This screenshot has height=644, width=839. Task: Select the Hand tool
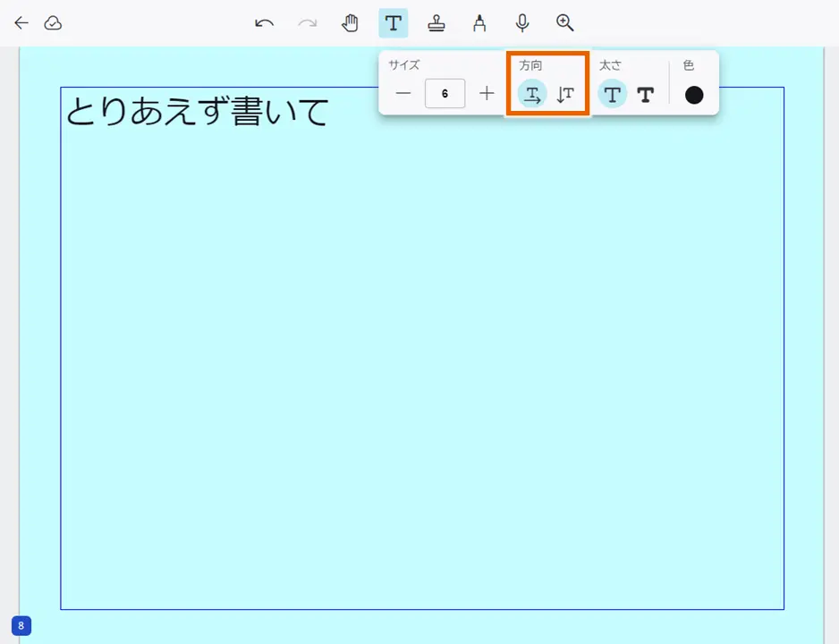[x=351, y=23]
